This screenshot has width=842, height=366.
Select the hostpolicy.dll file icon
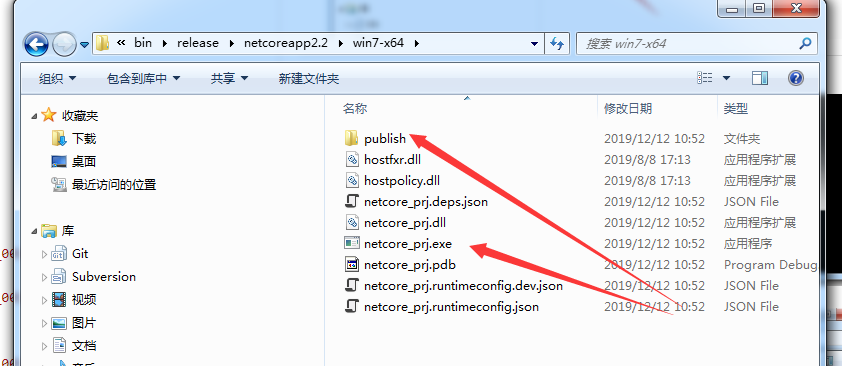[351, 180]
